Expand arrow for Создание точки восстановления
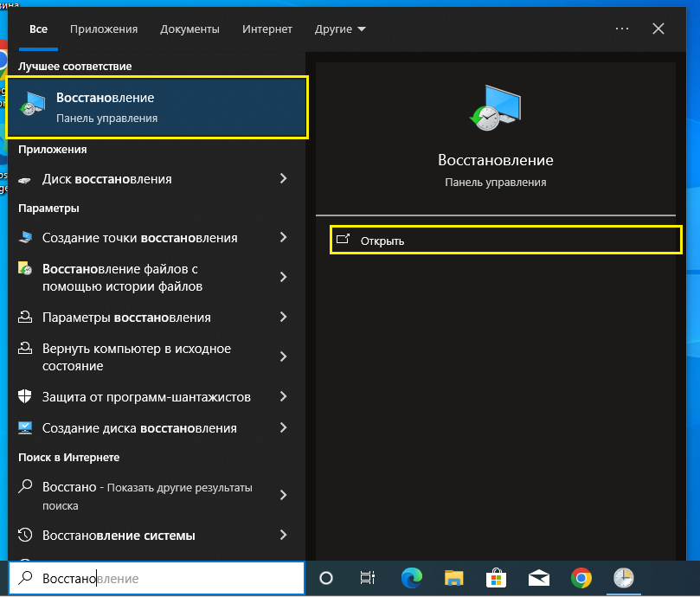Image resolution: width=700 pixels, height=597 pixels. [283, 237]
